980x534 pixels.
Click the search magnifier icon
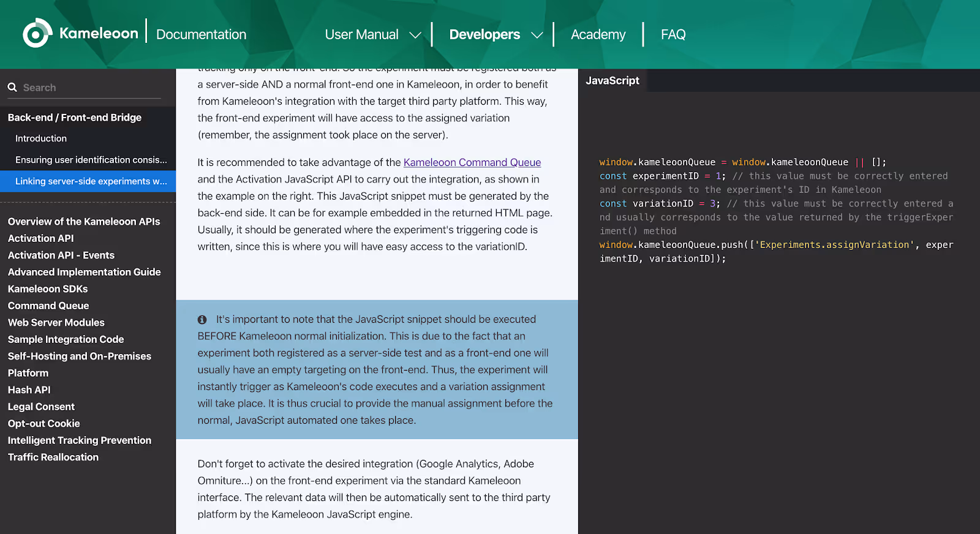pos(12,88)
